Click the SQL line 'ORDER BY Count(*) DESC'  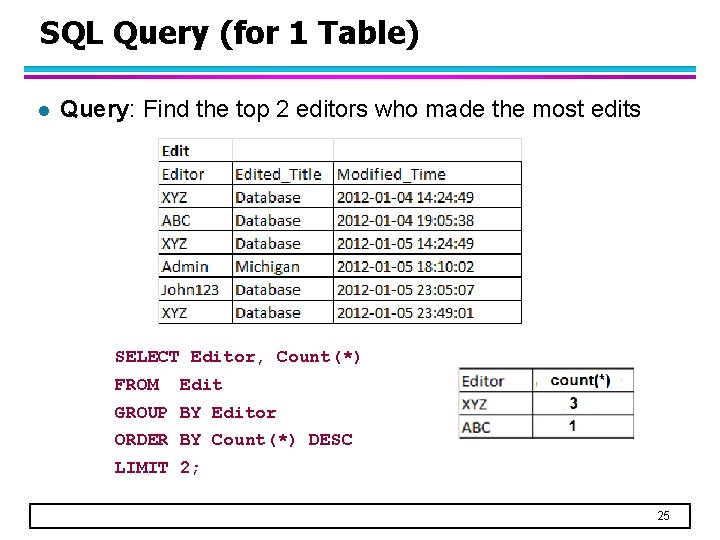(x=233, y=440)
